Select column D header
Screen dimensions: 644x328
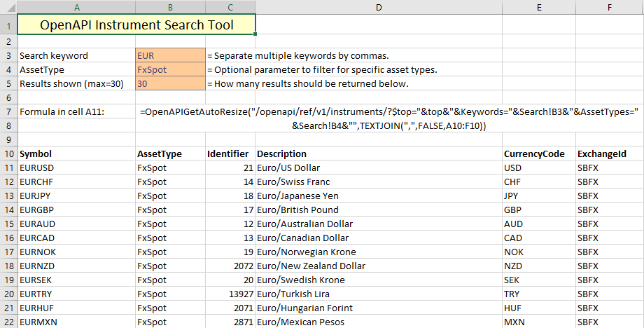pos(378,6)
